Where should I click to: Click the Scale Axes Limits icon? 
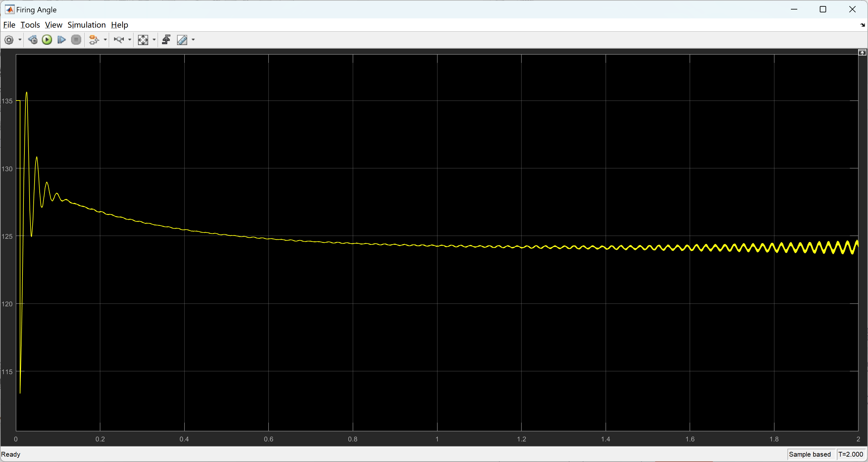click(143, 40)
